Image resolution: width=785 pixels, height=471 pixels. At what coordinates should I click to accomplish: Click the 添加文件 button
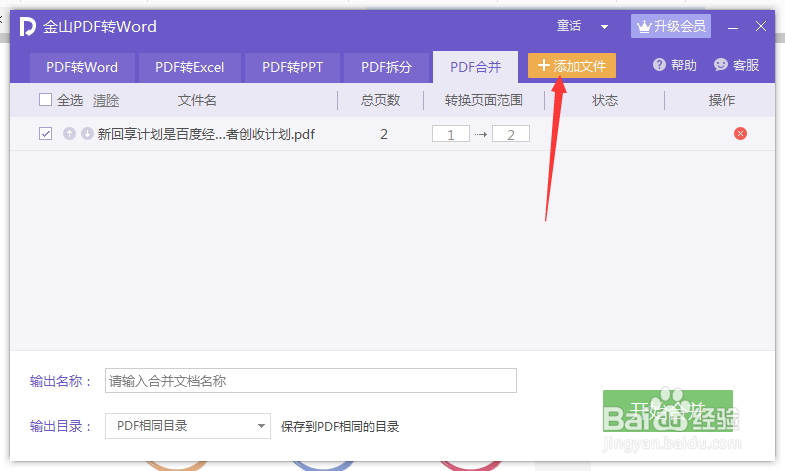(572, 66)
